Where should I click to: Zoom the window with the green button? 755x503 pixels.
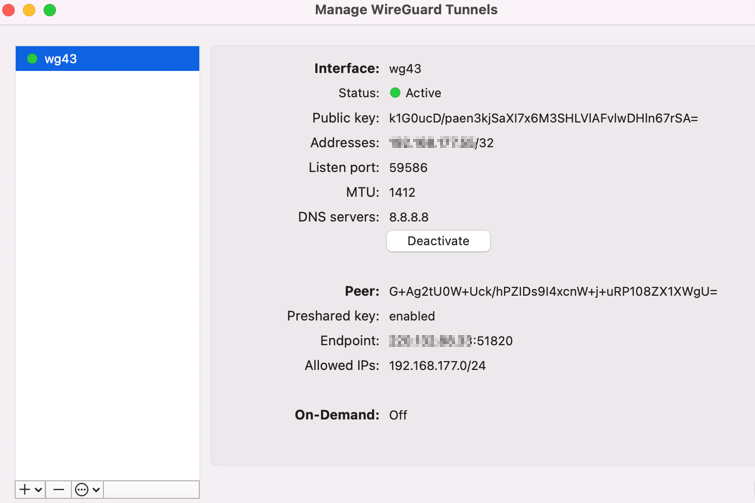point(50,10)
